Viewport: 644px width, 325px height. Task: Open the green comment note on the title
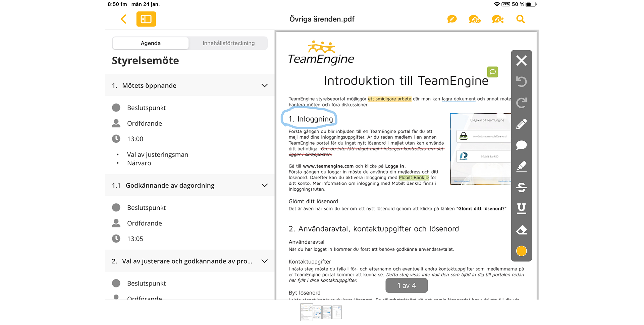492,72
